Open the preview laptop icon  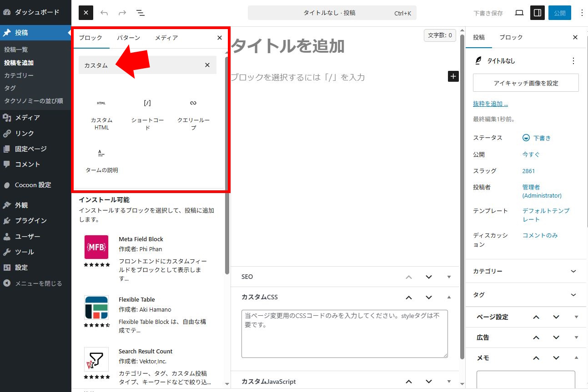(x=519, y=13)
